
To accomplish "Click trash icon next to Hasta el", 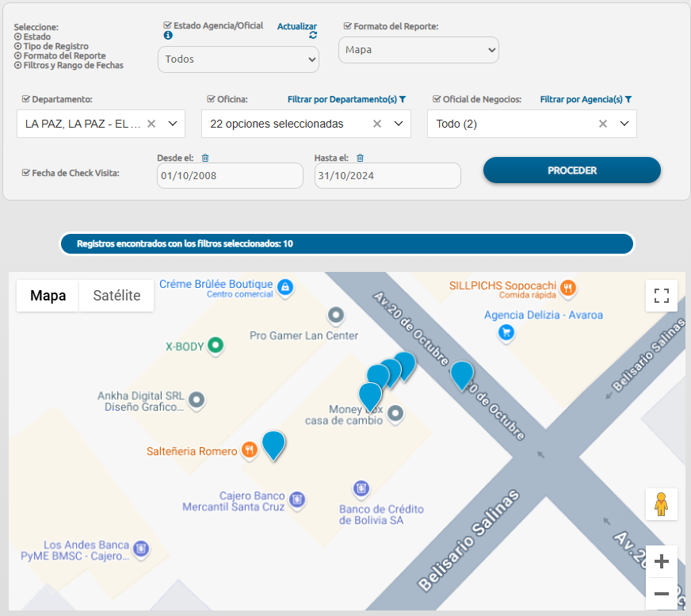I will click(360, 158).
